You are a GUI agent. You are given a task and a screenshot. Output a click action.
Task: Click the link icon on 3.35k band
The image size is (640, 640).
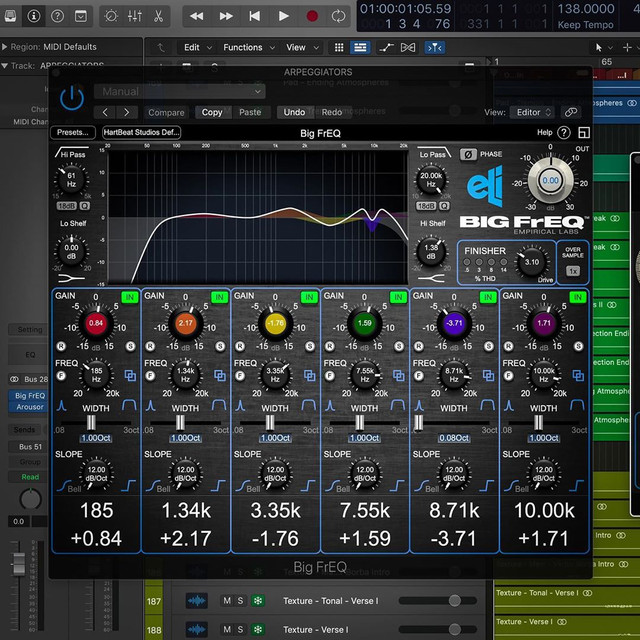(309, 376)
